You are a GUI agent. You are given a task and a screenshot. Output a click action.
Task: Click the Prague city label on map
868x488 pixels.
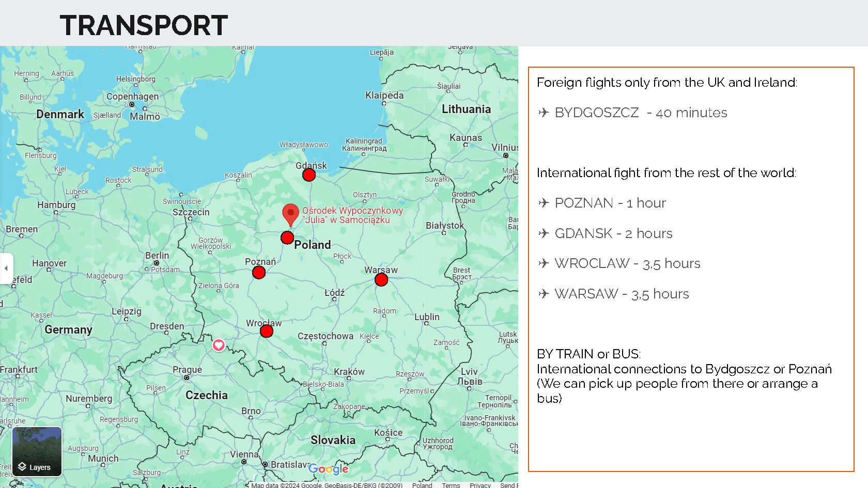tap(187, 370)
